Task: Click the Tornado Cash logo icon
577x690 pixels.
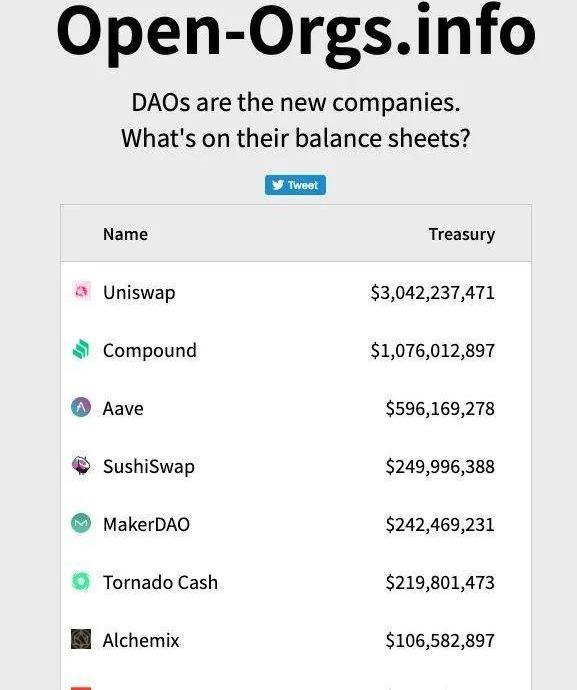Action: pyautogui.click(x=81, y=581)
